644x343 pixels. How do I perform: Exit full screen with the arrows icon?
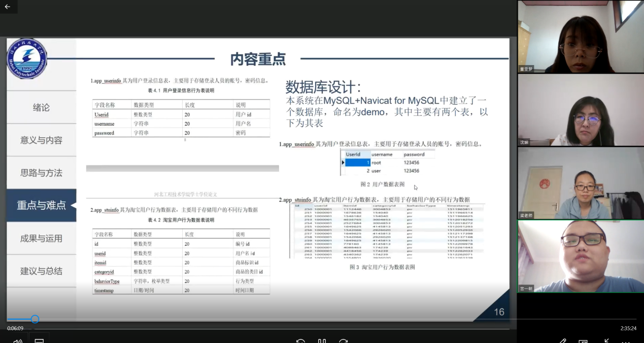click(606, 341)
